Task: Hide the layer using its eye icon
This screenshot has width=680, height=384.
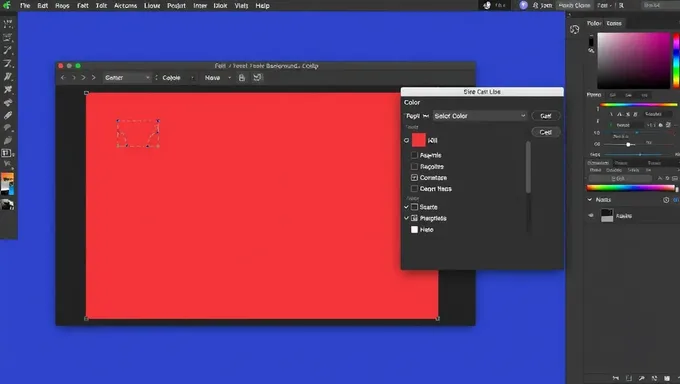Action: [x=591, y=216]
